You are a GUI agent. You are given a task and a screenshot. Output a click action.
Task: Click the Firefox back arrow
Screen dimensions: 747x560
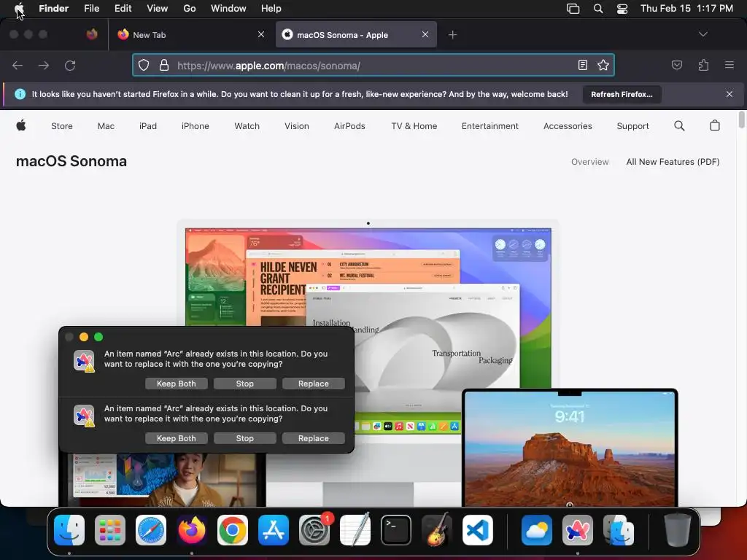(x=18, y=65)
